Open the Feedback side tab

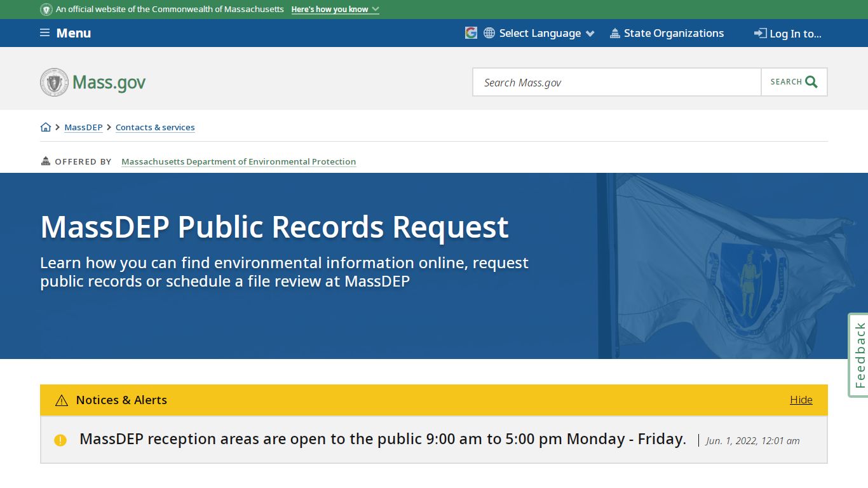[x=859, y=355]
